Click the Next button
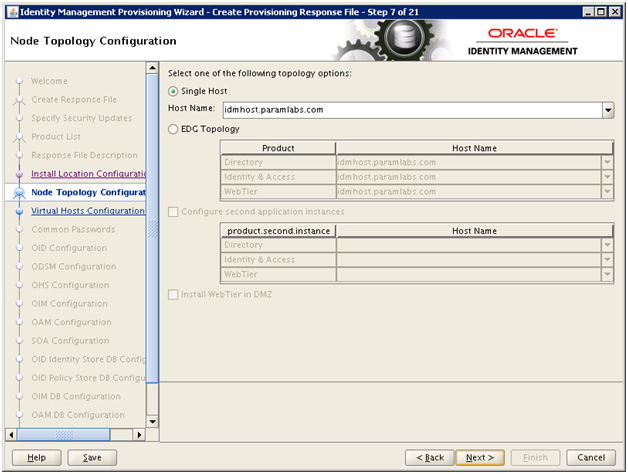 tap(480, 458)
